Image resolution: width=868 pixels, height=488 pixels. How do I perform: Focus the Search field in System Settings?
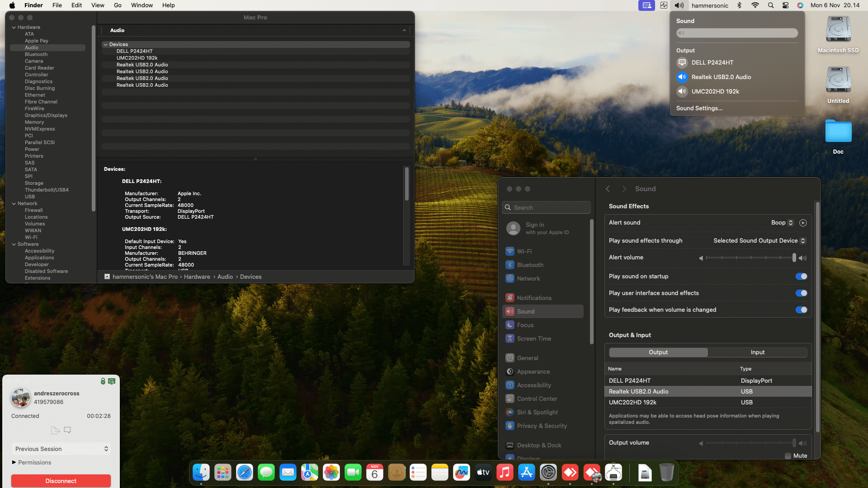(x=546, y=207)
